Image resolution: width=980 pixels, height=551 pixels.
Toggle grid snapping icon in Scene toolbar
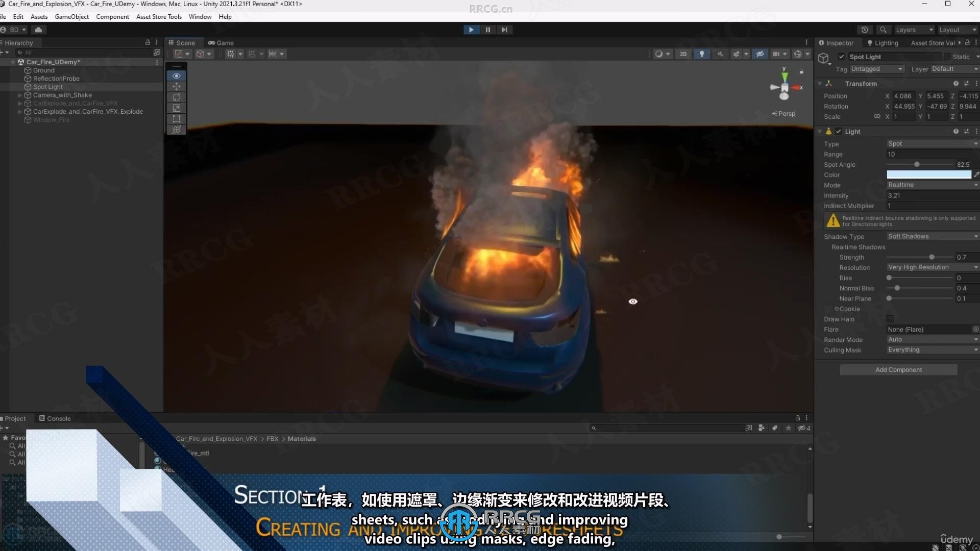[252, 54]
